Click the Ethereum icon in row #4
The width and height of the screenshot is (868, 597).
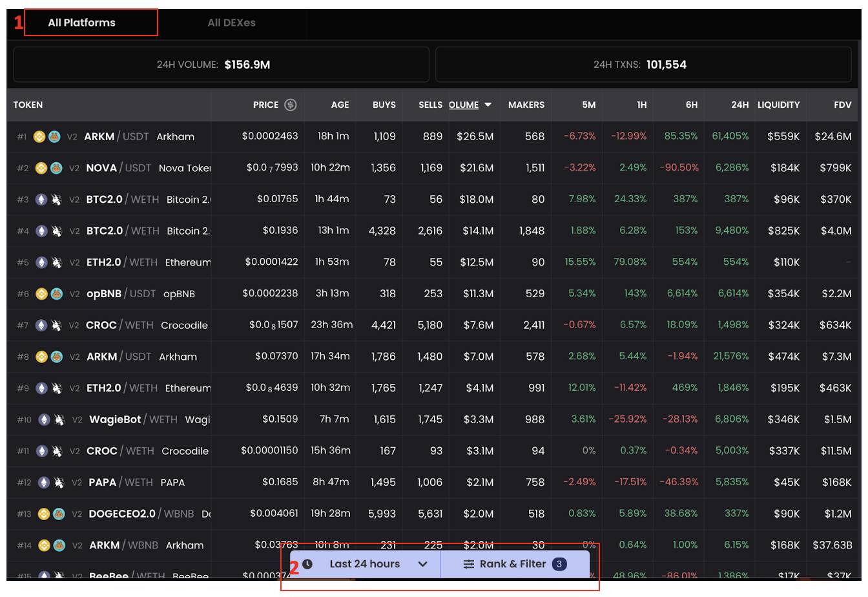41,231
